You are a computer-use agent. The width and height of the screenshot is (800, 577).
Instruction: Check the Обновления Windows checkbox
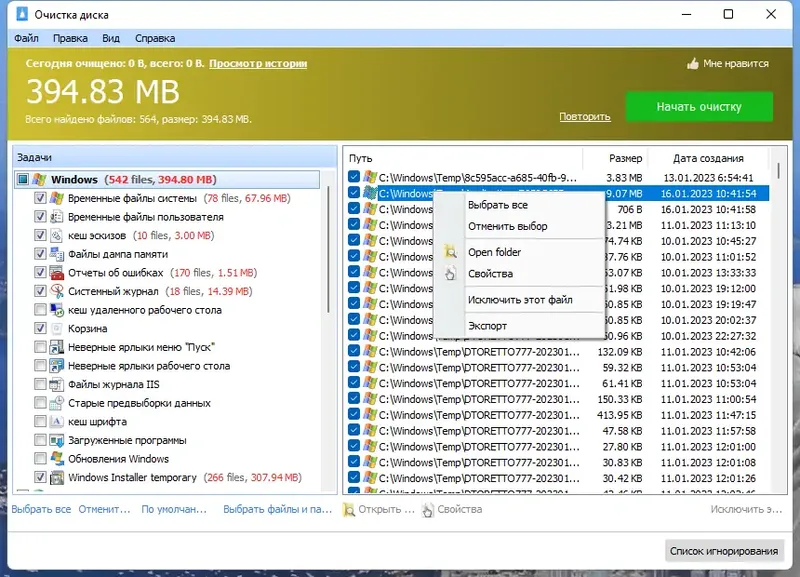40,459
